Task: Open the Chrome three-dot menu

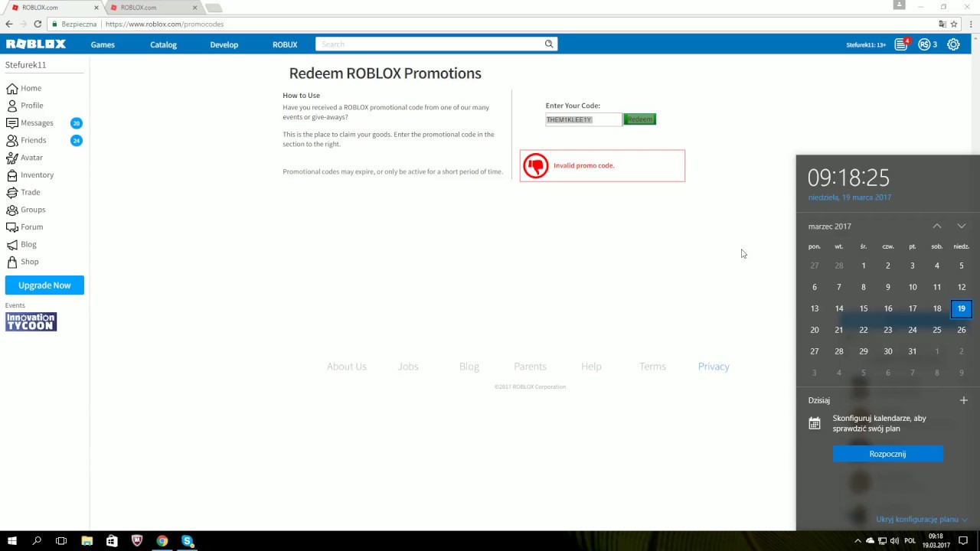Action: click(969, 24)
